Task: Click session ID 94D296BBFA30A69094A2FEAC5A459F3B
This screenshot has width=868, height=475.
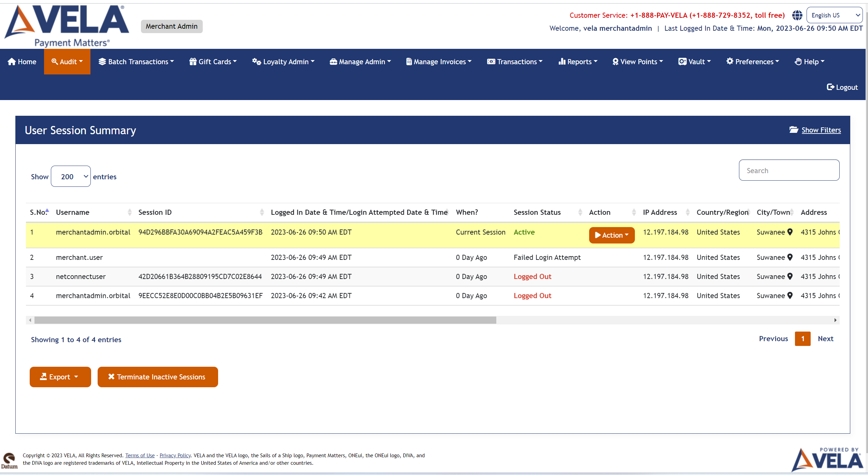Action: (200, 232)
